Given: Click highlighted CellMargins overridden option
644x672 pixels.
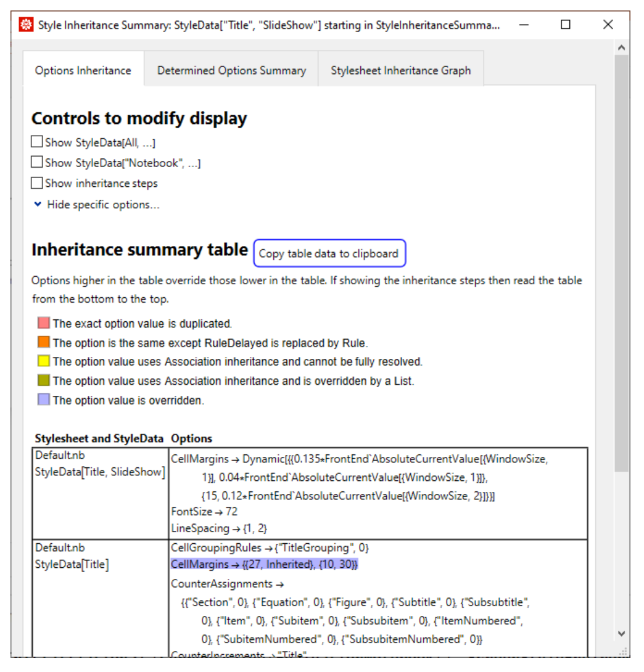Looking at the screenshot, I should tap(264, 564).
